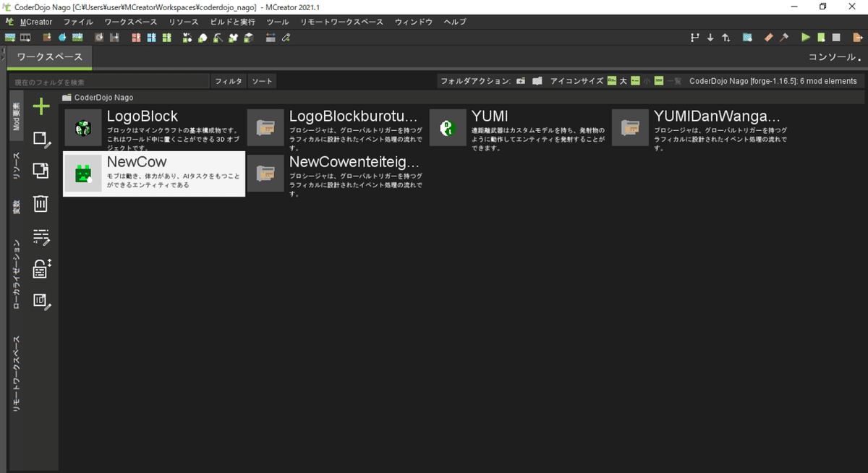868x473 pixels.
Task: Export the mod file via the orange export icon
Action: coord(858,37)
